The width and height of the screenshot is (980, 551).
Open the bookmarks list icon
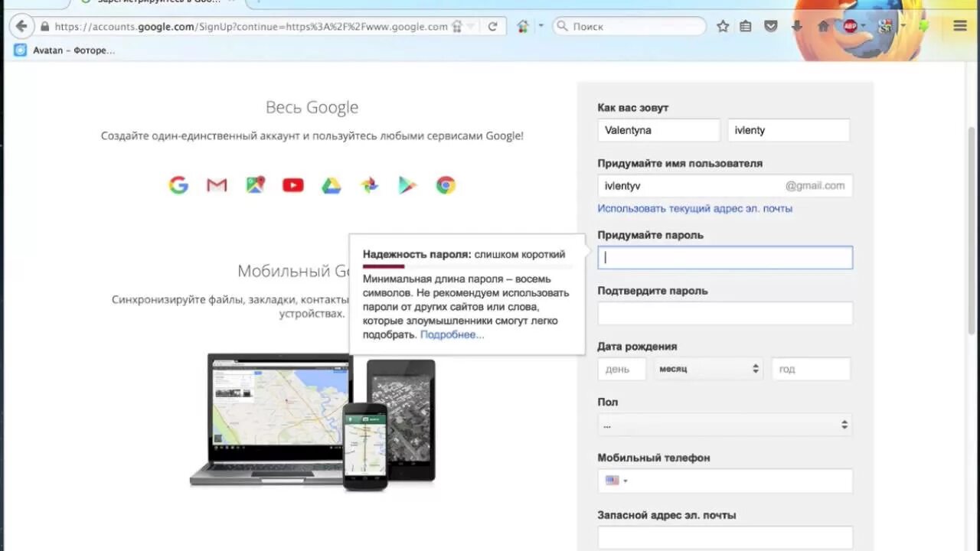746,26
